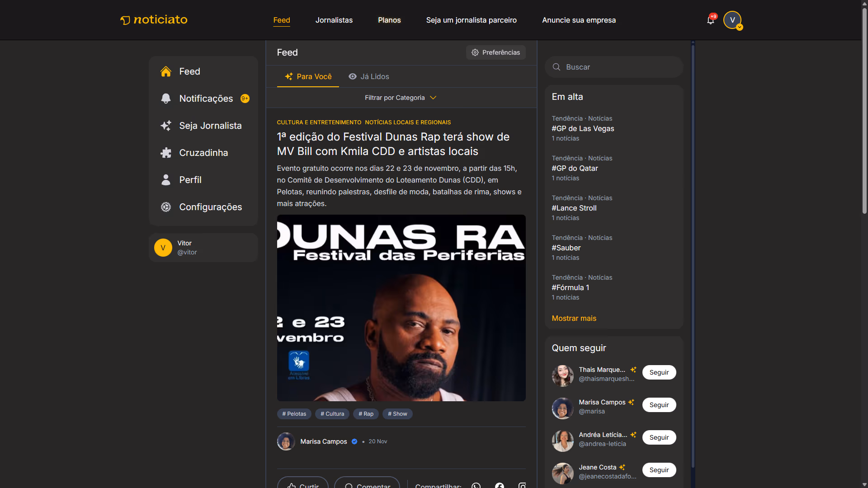Expand trends with Mostrar mais
868x488 pixels.
click(x=574, y=318)
